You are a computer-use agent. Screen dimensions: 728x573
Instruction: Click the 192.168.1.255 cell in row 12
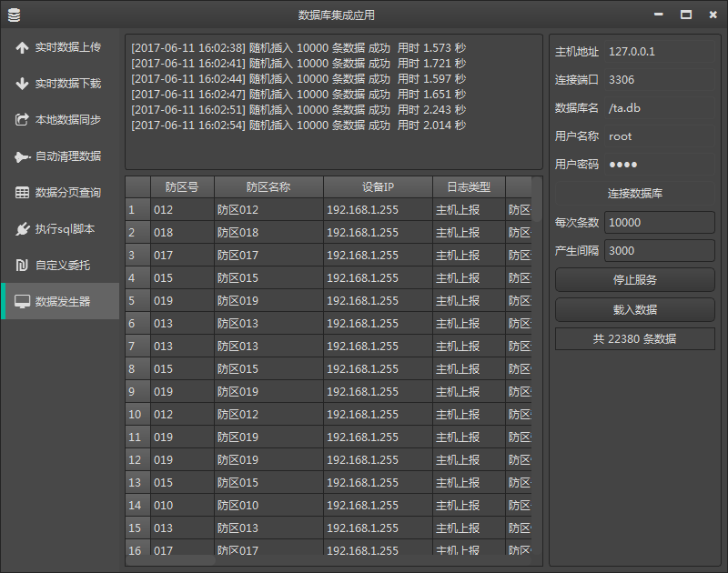click(378, 460)
